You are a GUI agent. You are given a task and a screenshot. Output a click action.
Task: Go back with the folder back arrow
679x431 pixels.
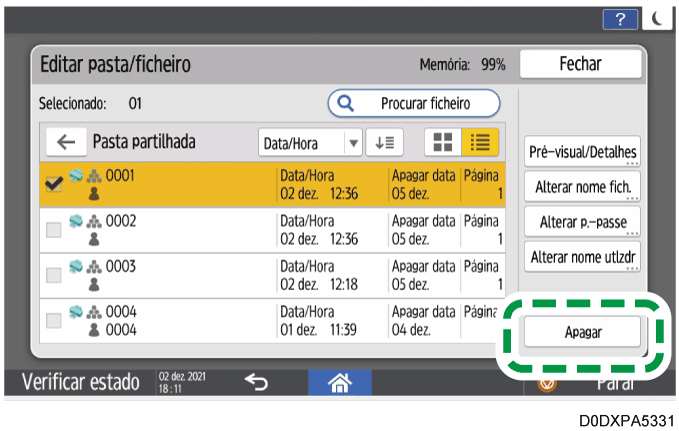[x=66, y=142]
